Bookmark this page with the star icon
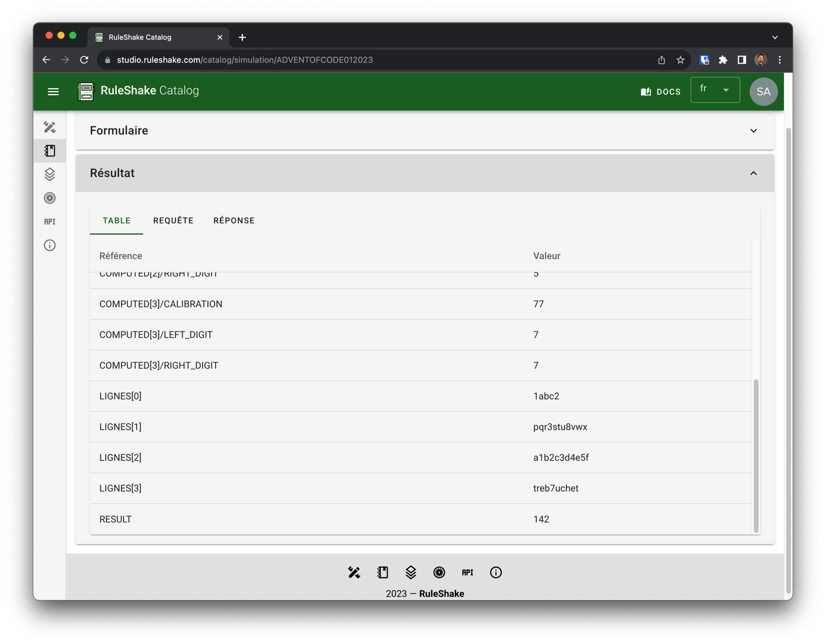Image resolution: width=826 pixels, height=644 pixels. (x=680, y=60)
